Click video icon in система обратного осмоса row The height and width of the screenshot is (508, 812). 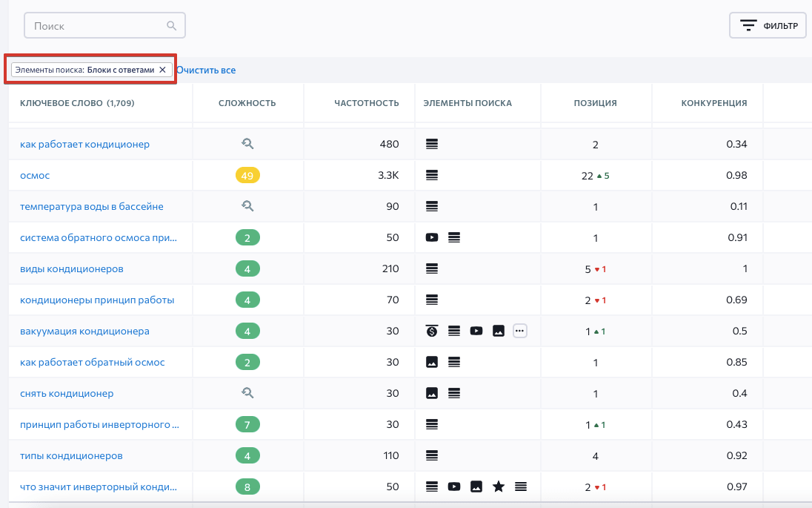[x=432, y=237]
